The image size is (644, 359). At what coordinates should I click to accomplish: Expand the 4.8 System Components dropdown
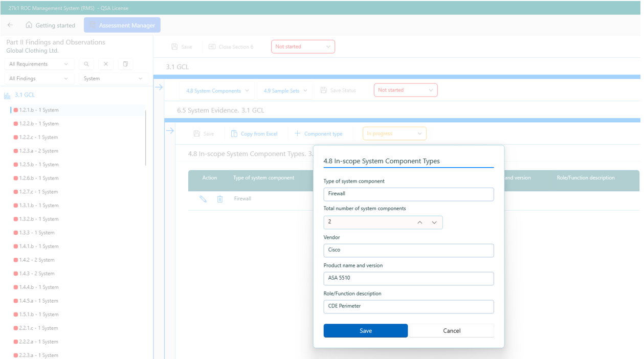pos(217,91)
